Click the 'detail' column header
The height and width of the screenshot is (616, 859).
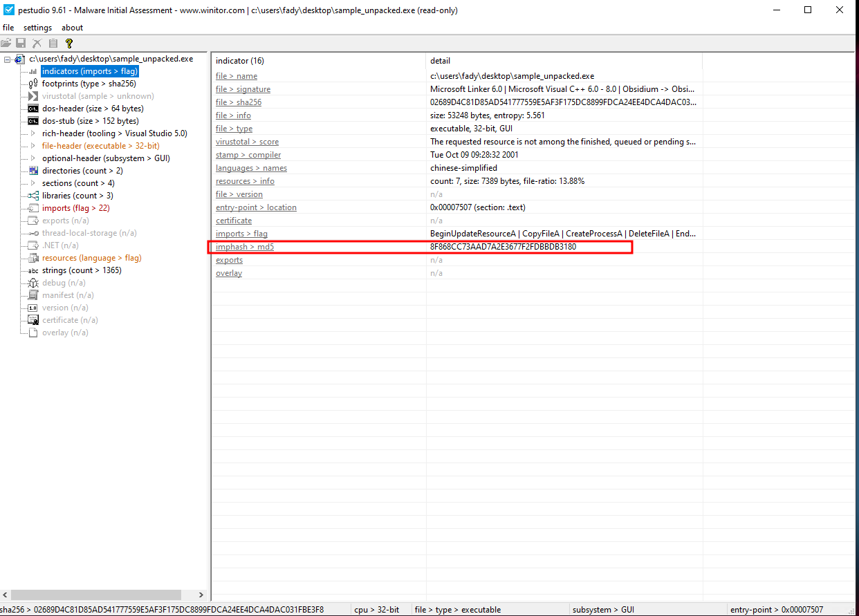tap(564, 61)
